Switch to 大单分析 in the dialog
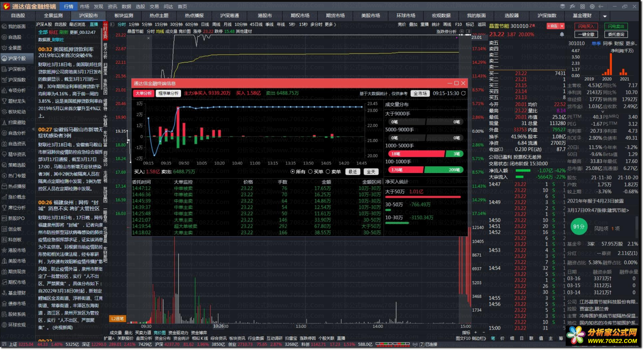This screenshot has height=350, width=644. 143,93
